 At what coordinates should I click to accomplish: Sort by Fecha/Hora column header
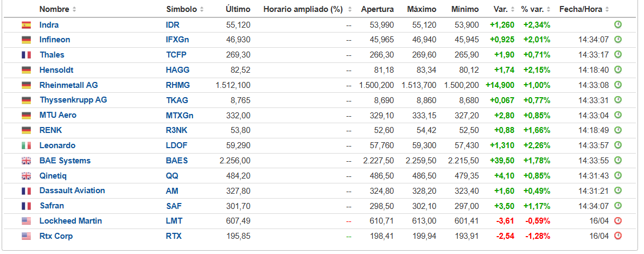[584, 9]
